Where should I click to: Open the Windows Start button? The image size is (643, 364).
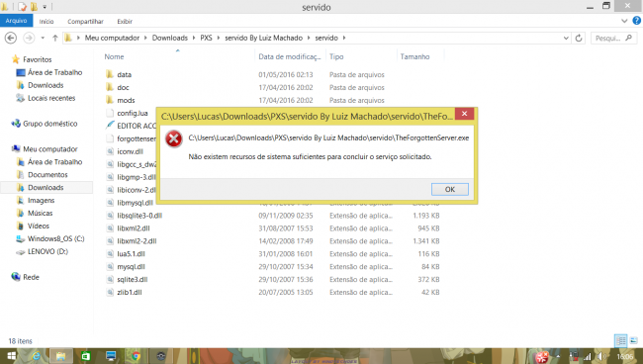(x=11, y=356)
